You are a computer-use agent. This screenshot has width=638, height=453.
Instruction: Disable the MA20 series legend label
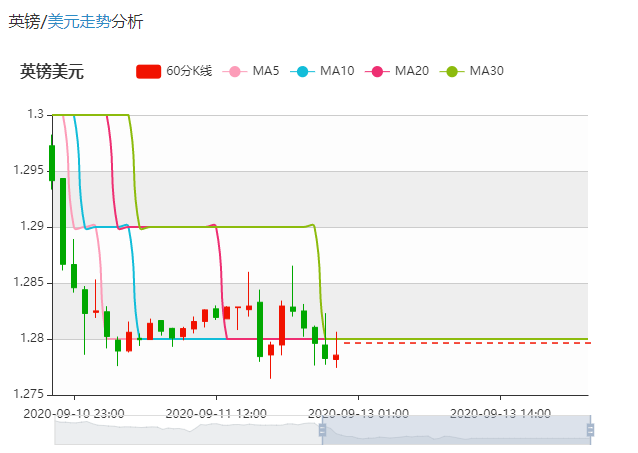click(x=412, y=71)
